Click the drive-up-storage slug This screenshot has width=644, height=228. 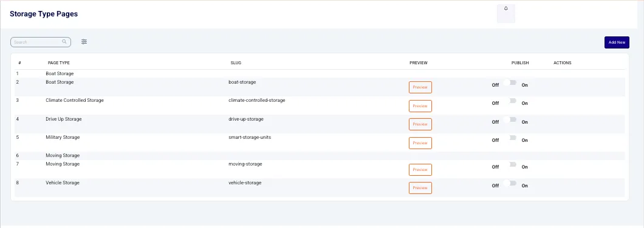[246, 119]
